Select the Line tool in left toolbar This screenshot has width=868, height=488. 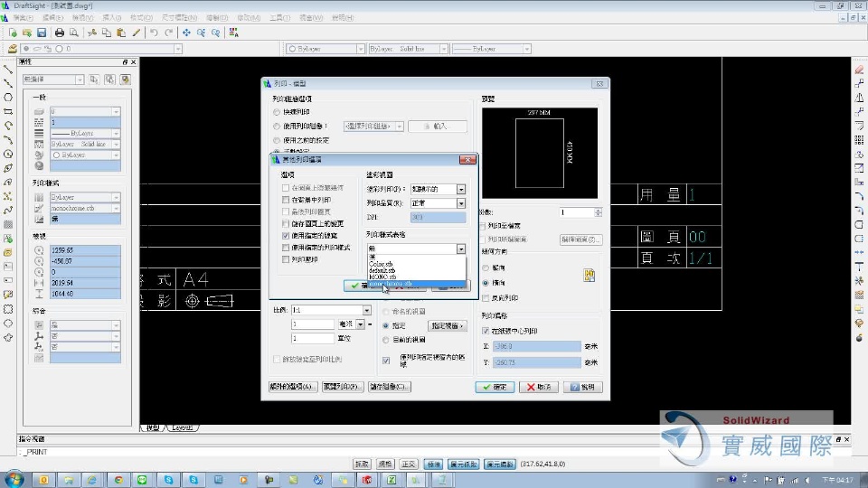[8, 70]
